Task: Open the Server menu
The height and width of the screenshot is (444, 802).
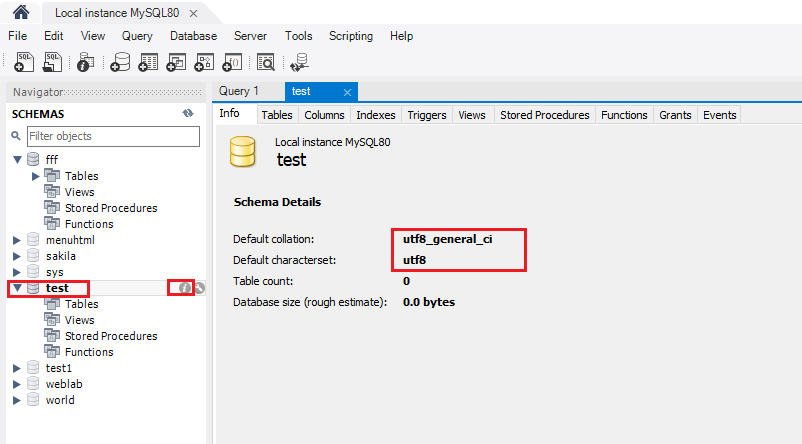Action: [250, 36]
